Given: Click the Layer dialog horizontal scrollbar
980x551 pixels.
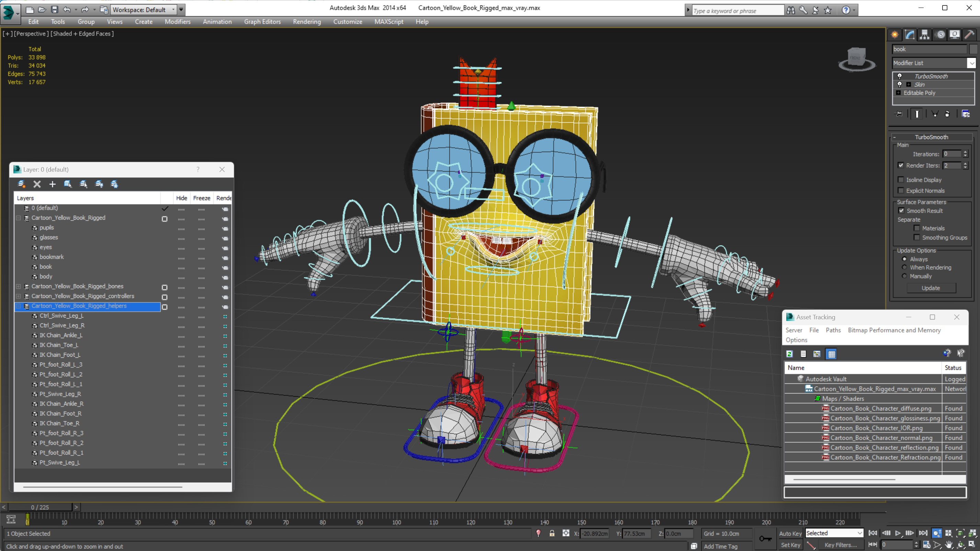Looking at the screenshot, I should coord(102,486).
